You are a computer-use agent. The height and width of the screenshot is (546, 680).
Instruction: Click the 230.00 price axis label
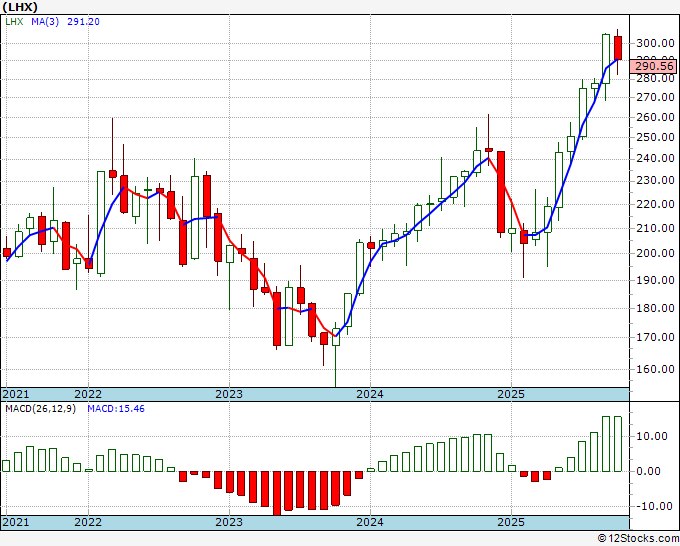(x=655, y=180)
